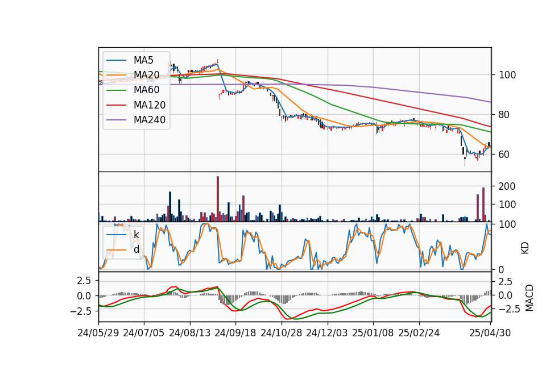This screenshot has width=546, height=392.
Task: Click the purple MA240 legend line sample
Action: (116, 120)
